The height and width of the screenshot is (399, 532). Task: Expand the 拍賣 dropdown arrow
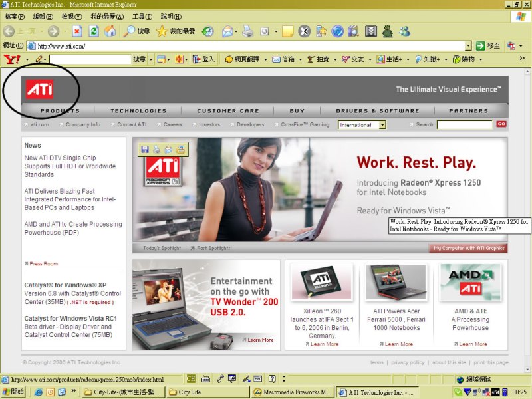point(335,59)
